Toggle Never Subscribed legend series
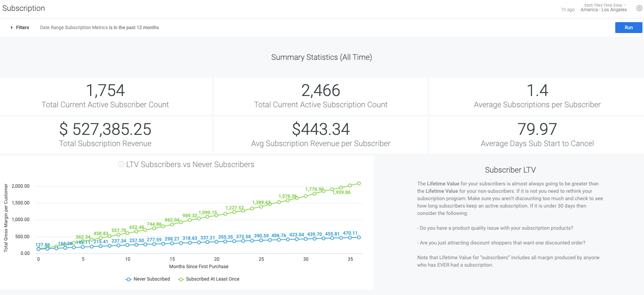This screenshot has height=295, width=644. pos(148,279)
